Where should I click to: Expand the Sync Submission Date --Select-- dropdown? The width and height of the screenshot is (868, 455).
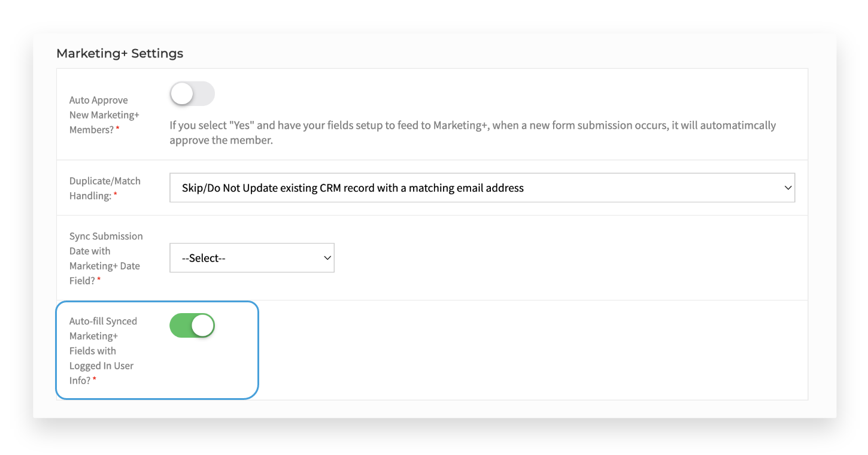coord(251,257)
